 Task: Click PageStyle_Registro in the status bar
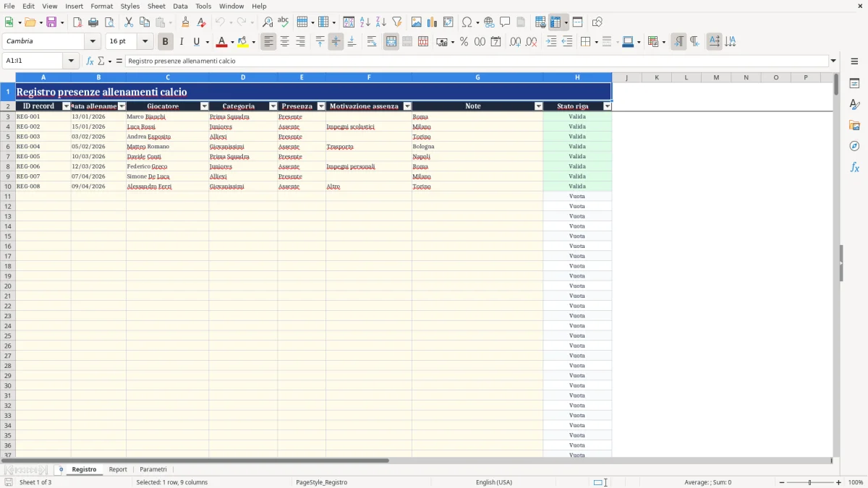coord(321,482)
